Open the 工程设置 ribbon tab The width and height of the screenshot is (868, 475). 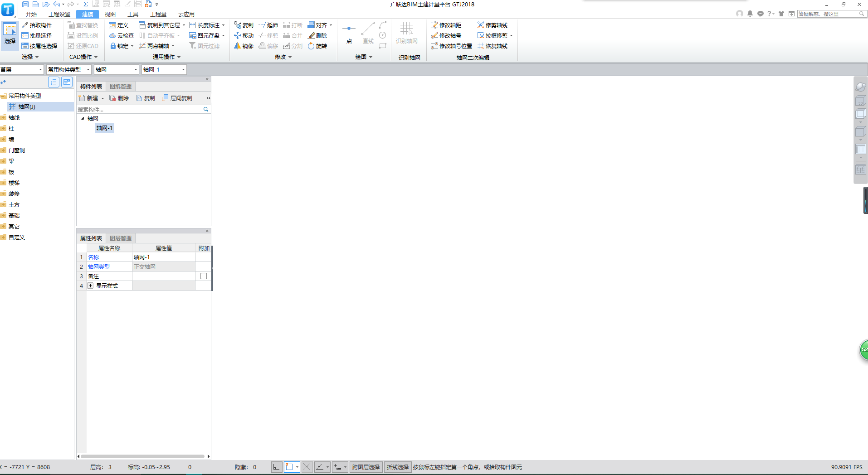[x=59, y=14]
